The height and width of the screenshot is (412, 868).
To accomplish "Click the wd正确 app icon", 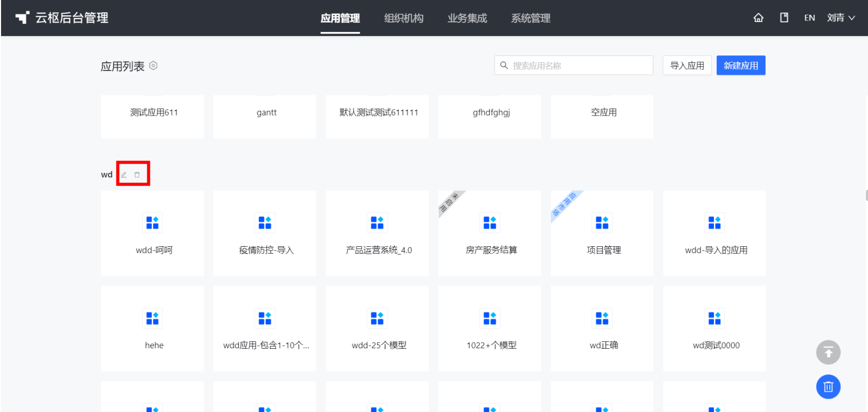I will click(x=602, y=318).
